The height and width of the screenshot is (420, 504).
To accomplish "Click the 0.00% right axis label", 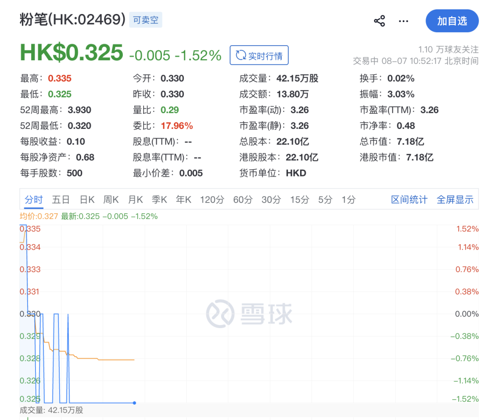I will (x=467, y=314).
